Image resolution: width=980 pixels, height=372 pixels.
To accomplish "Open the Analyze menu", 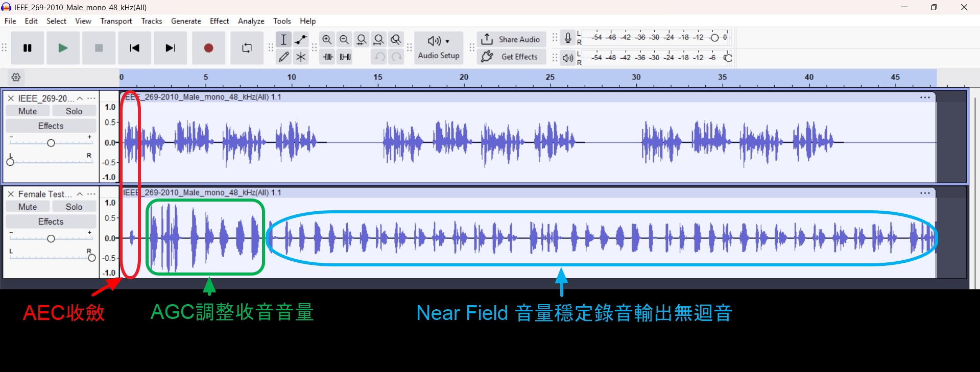I will (251, 21).
